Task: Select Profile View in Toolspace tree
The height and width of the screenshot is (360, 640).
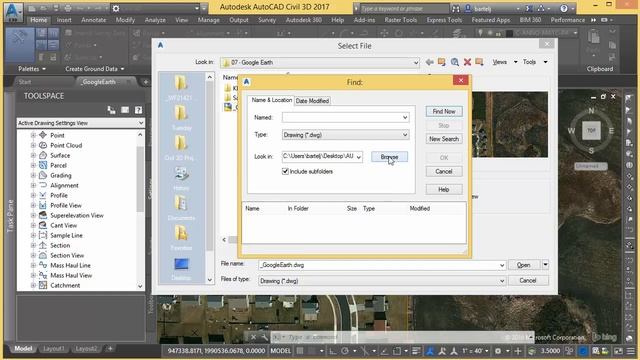Action: coord(66,205)
